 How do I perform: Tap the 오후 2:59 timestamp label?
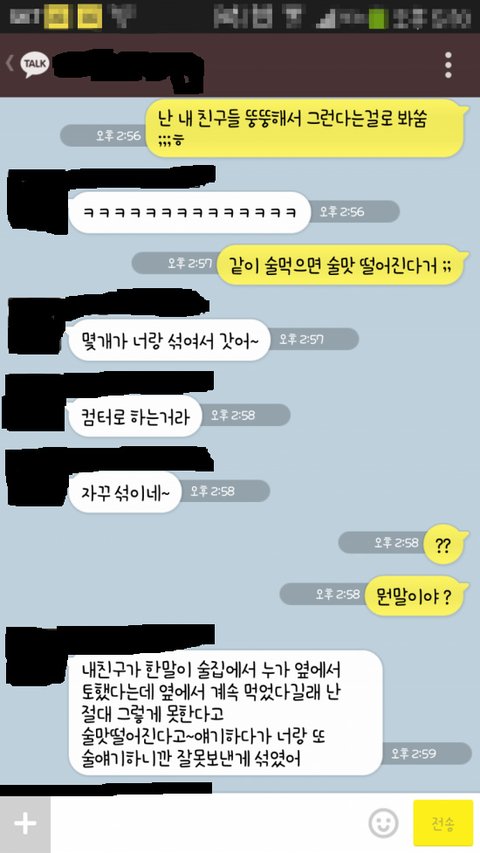[422, 753]
